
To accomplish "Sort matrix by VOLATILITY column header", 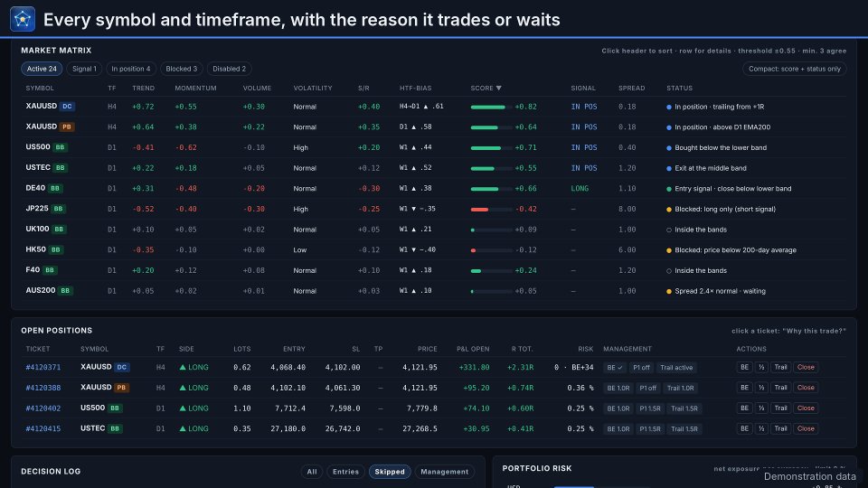I will coord(313,88).
